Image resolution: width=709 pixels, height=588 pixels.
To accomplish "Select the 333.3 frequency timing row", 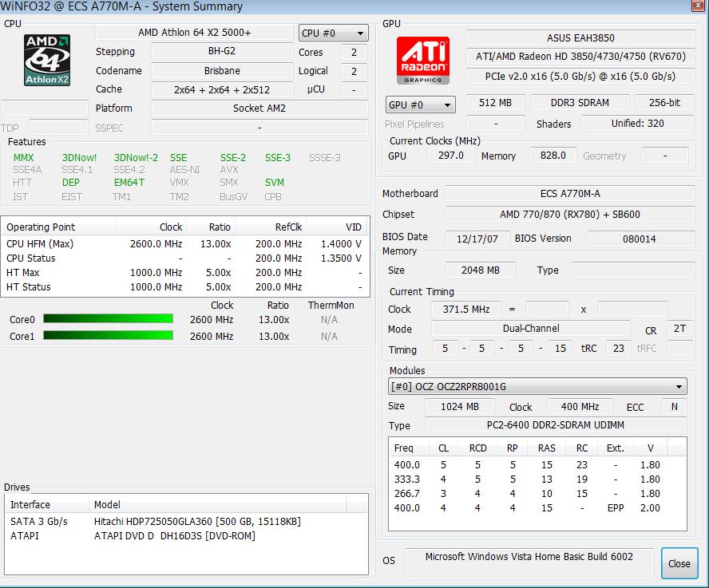I will (x=537, y=479).
